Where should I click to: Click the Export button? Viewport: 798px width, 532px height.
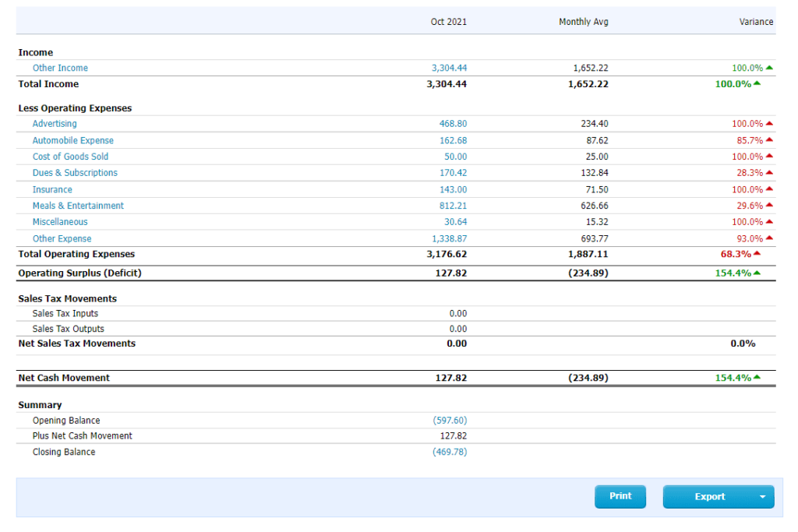[x=709, y=497]
